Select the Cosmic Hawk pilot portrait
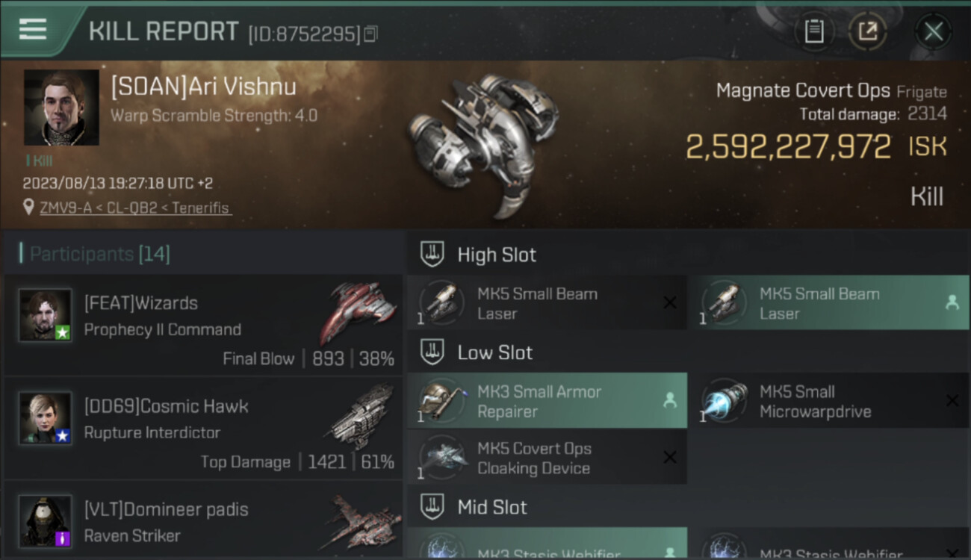The image size is (971, 560). (x=46, y=418)
